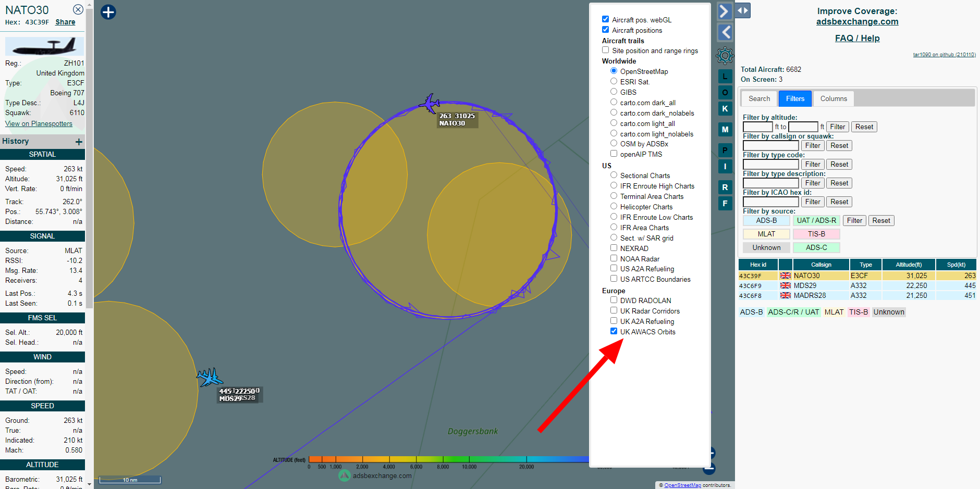Toggle Aircraft pos. webGL checkbox
Image resolution: width=980 pixels, height=489 pixels.
605,19
